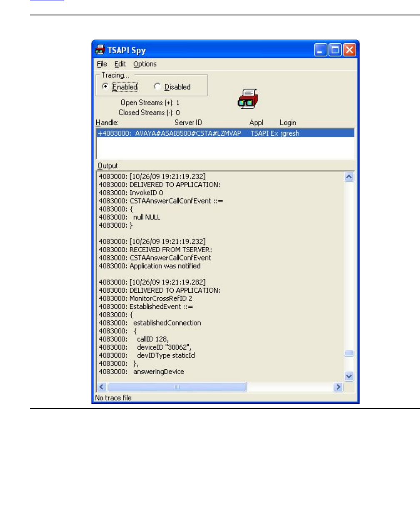Click the 'Appl' column label
The width and height of the screenshot is (420, 532).
(256, 122)
